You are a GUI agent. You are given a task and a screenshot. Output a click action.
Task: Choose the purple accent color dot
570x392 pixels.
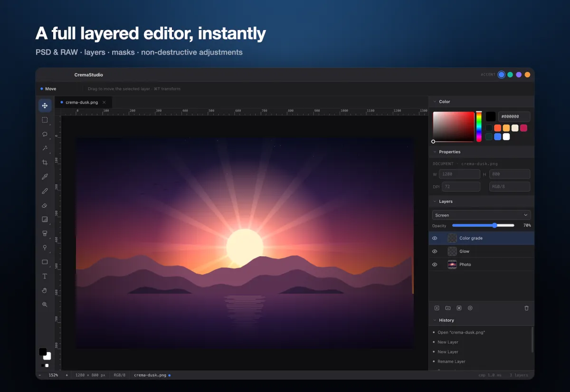(519, 75)
